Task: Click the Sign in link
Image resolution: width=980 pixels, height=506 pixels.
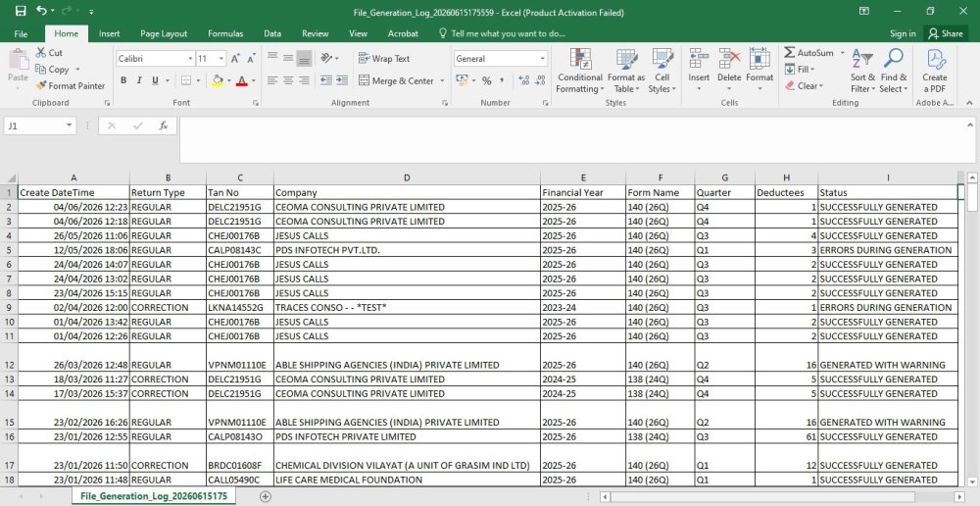Action: (904, 33)
